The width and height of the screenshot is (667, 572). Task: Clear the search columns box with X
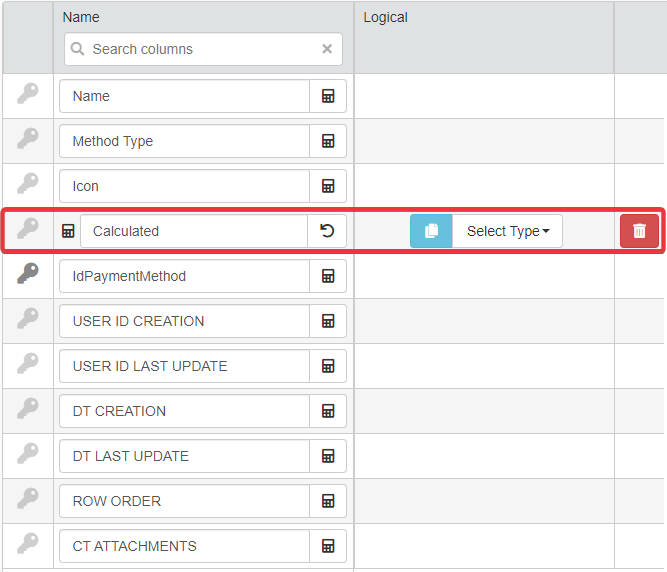pyautogui.click(x=327, y=49)
